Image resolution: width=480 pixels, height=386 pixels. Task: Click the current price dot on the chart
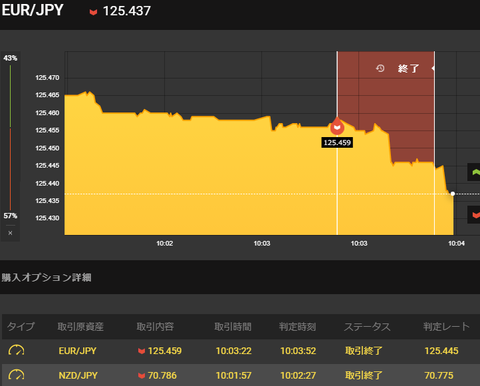453,194
